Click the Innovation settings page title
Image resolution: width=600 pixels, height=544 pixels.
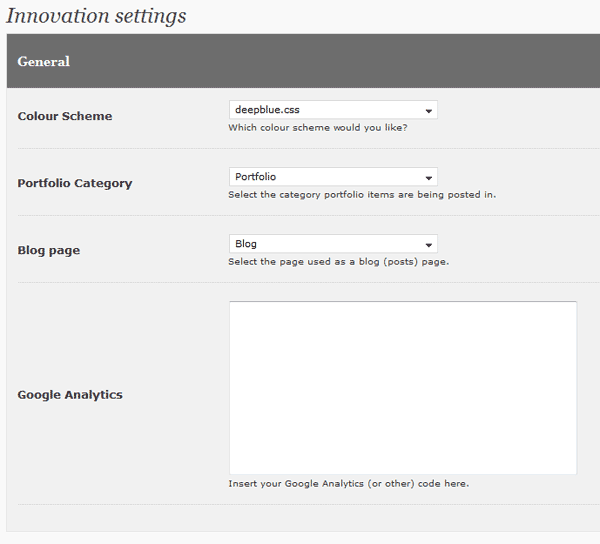[x=96, y=16]
